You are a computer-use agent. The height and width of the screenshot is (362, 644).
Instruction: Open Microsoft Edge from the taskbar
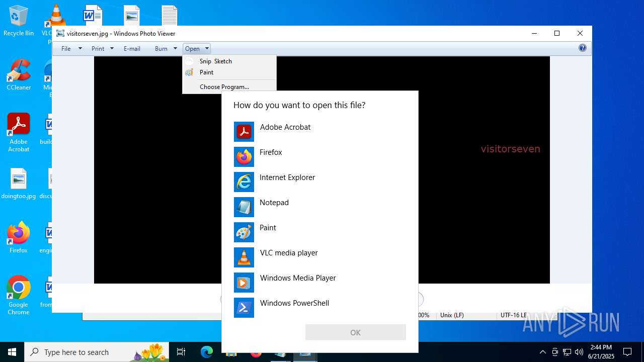(207, 352)
